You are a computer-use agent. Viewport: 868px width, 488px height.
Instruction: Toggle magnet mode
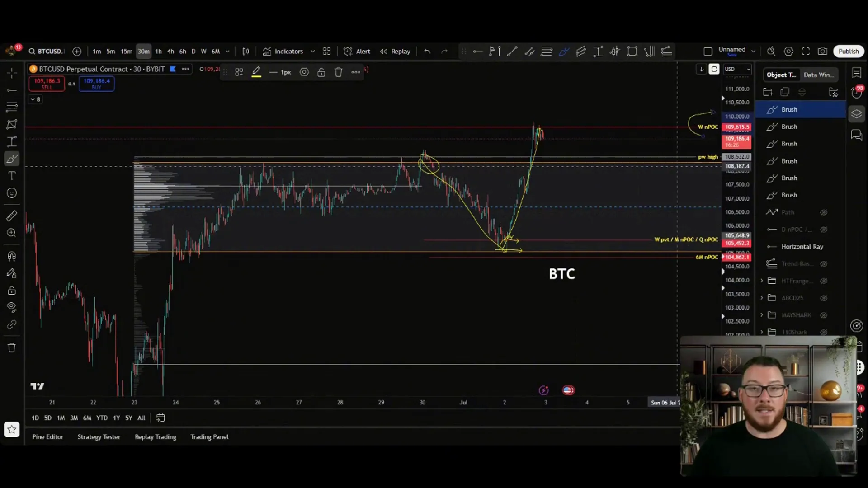(12, 256)
